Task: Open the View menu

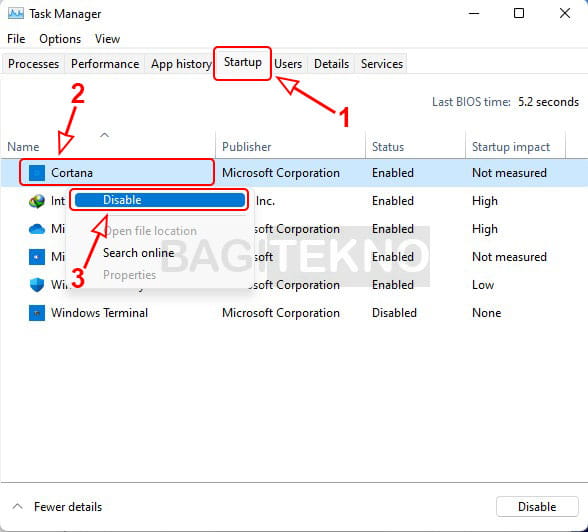Action: pos(107,39)
